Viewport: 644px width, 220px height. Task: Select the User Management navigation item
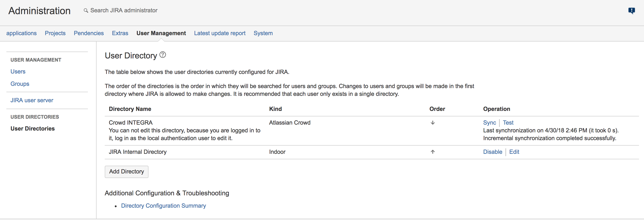tap(161, 33)
